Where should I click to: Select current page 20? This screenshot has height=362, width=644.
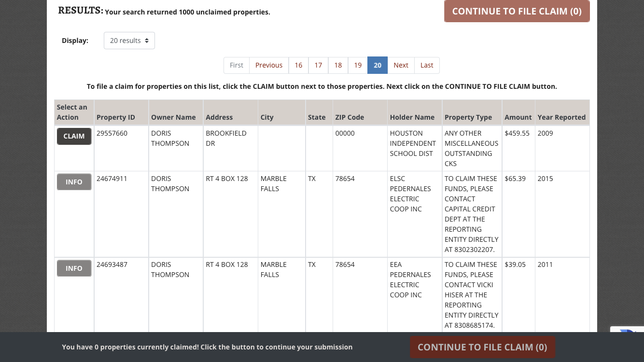point(378,65)
